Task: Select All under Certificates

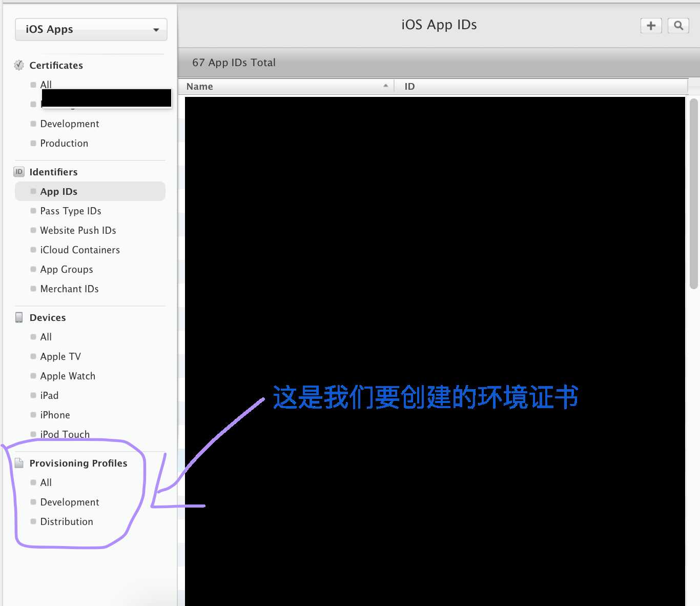Action: tap(46, 85)
